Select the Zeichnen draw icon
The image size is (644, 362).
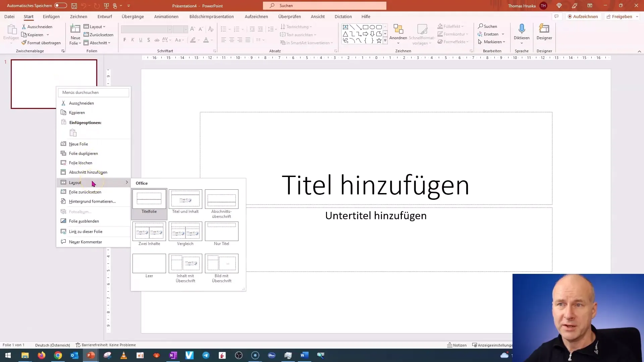[79, 16]
